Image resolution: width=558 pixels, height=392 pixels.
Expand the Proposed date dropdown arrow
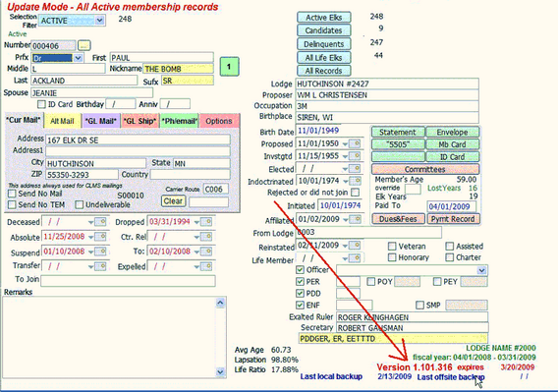(345, 144)
